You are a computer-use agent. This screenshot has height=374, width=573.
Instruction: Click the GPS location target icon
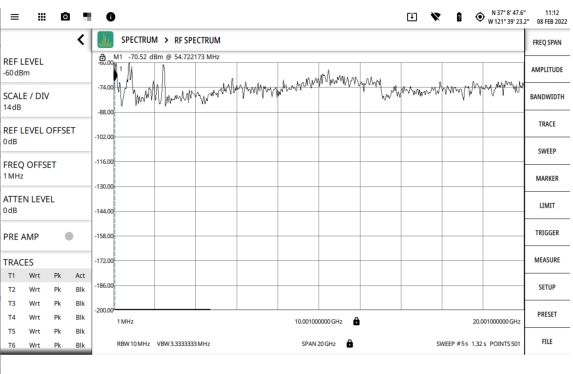pyautogui.click(x=480, y=17)
